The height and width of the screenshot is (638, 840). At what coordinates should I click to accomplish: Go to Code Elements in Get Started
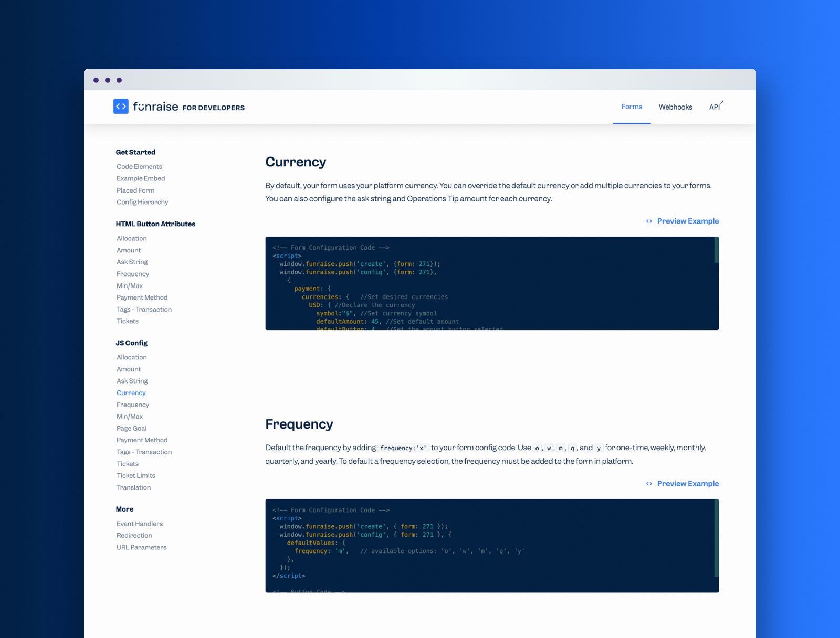pyautogui.click(x=139, y=167)
